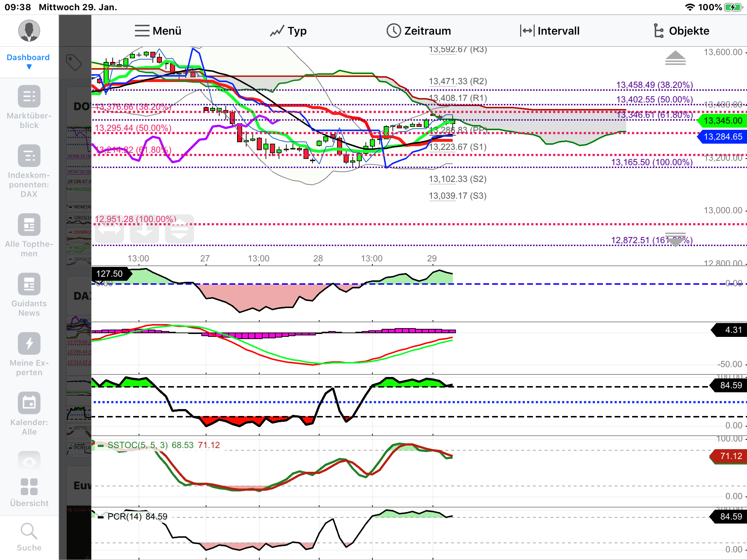Open the Guidants News widget
747x560 pixels.
29,284
